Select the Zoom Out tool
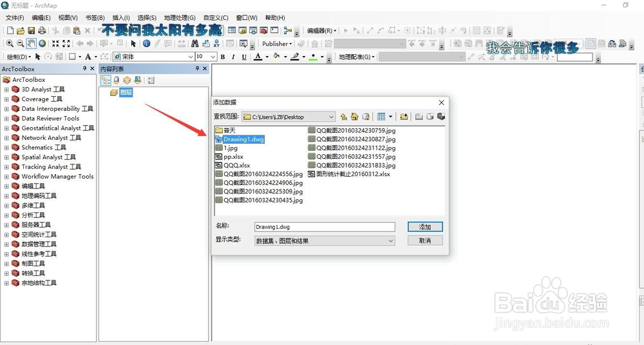Image resolution: width=644 pixels, height=345 pixels. click(x=20, y=44)
